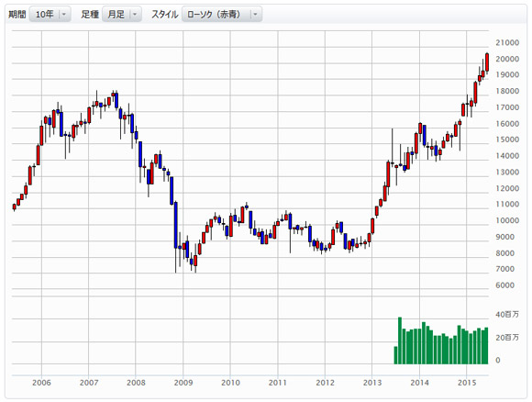This screenshot has height=402, width=532.
Task: Click the first short green volume bar
Action: pos(395,355)
